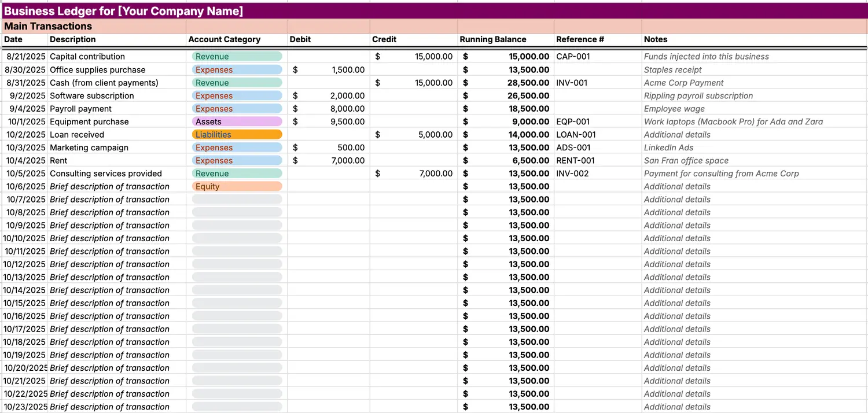Open the Revenue dropdown for Consulting services provided
This screenshot has width=868, height=413.
(237, 174)
